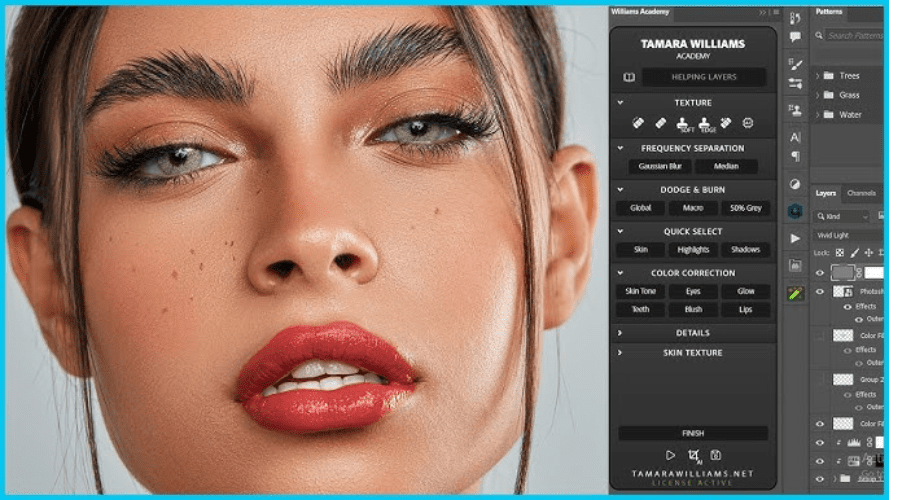The image size is (900, 500).
Task: Open the Actions play icon in dock
Action: [x=795, y=238]
